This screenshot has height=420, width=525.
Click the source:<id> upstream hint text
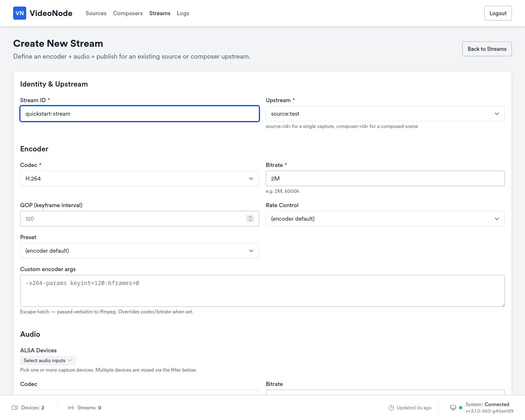tap(342, 126)
